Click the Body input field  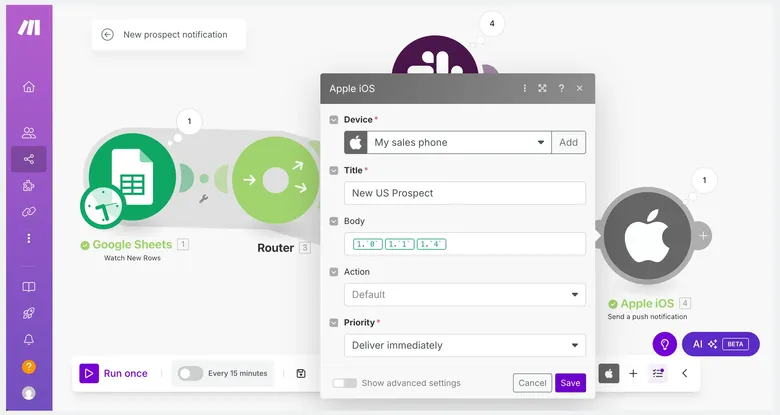pyautogui.click(x=465, y=244)
